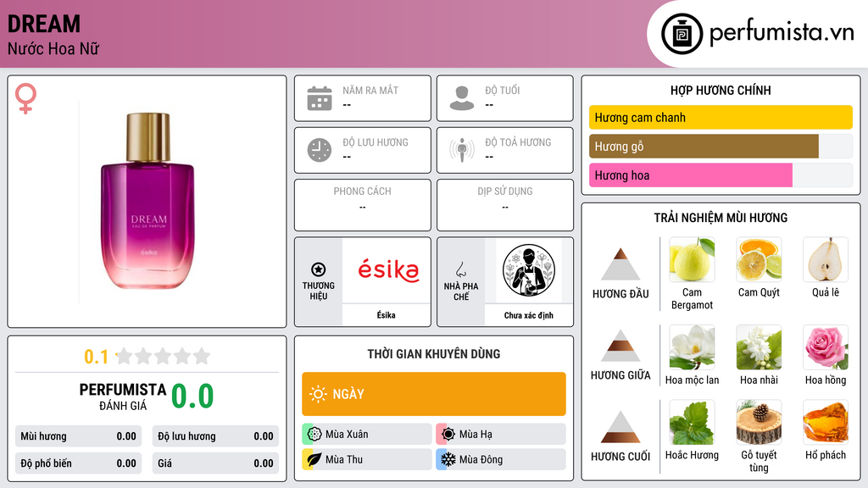Screen dimensions: 868x488
Task: Click the Thời gian khuyên dùng heading
Action: [x=434, y=354]
